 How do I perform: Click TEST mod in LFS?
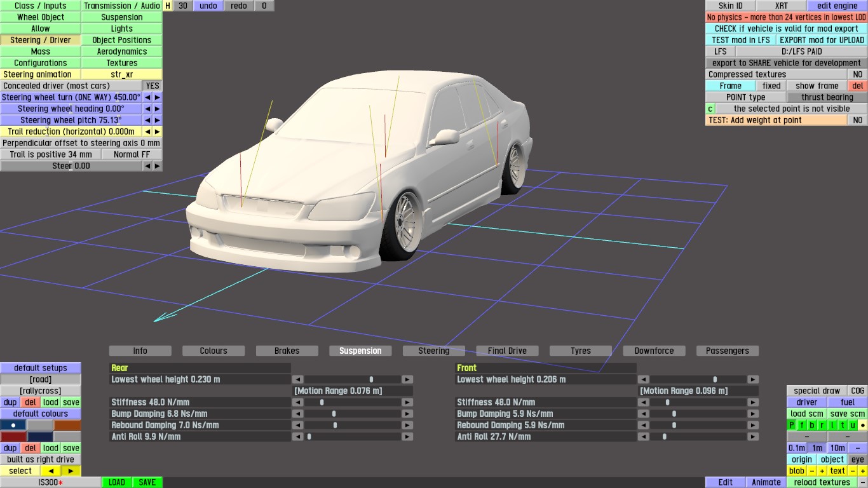pos(741,40)
